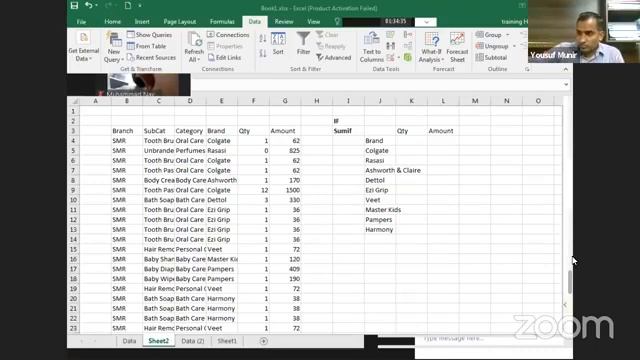Click Reapply filter

[331, 46]
